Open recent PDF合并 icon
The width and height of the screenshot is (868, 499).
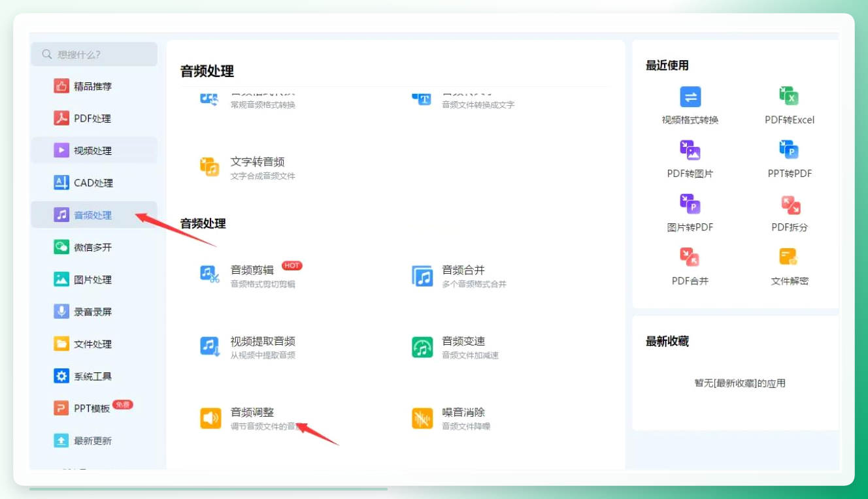click(690, 257)
